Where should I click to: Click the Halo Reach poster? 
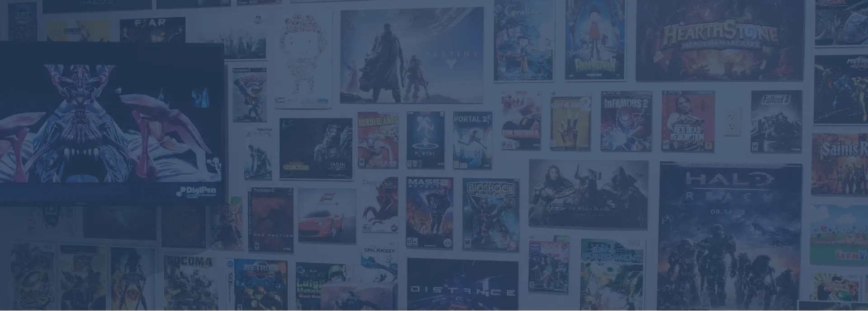coord(731,236)
